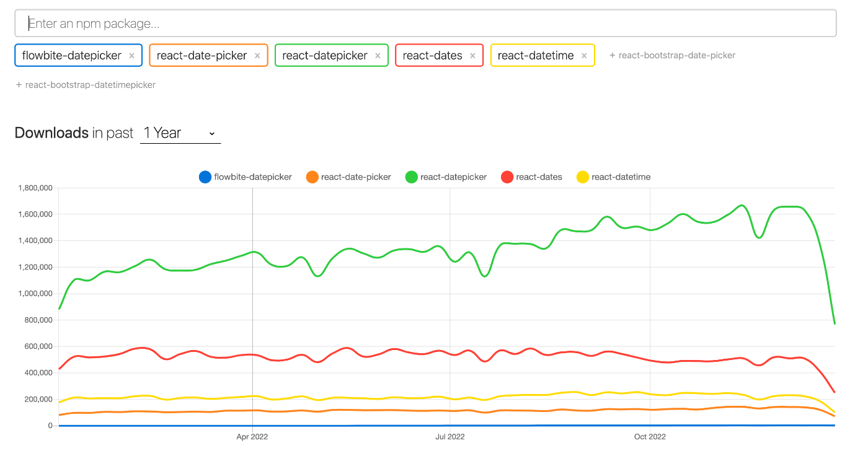Toggle react-dates red legend dot
Screen dimensions: 868x474
point(507,177)
